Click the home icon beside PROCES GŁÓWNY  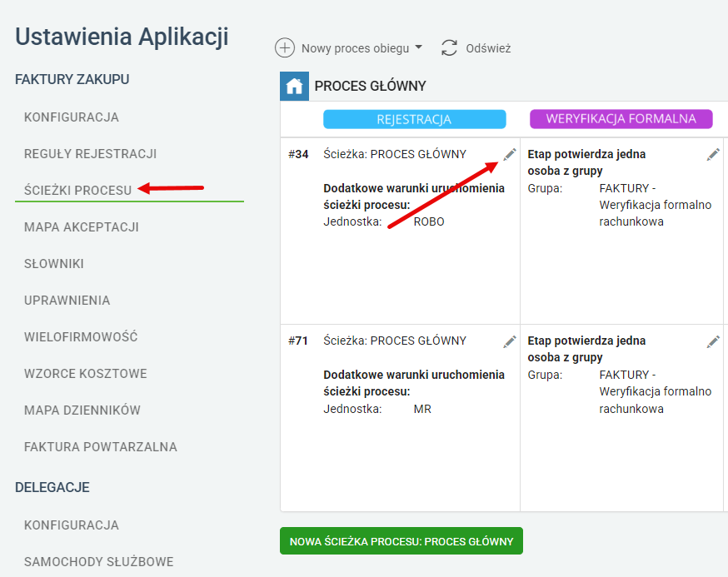coord(294,87)
